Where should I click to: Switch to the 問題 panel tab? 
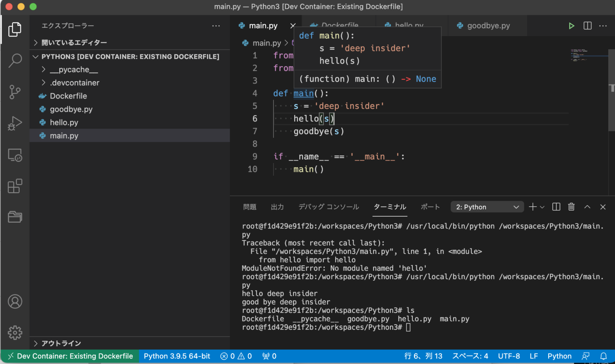tap(250, 207)
